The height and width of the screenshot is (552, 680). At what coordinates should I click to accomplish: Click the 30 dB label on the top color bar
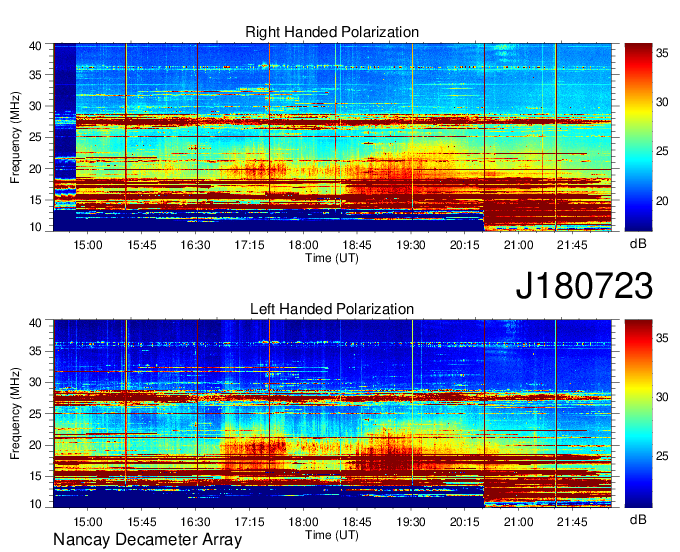[662, 102]
